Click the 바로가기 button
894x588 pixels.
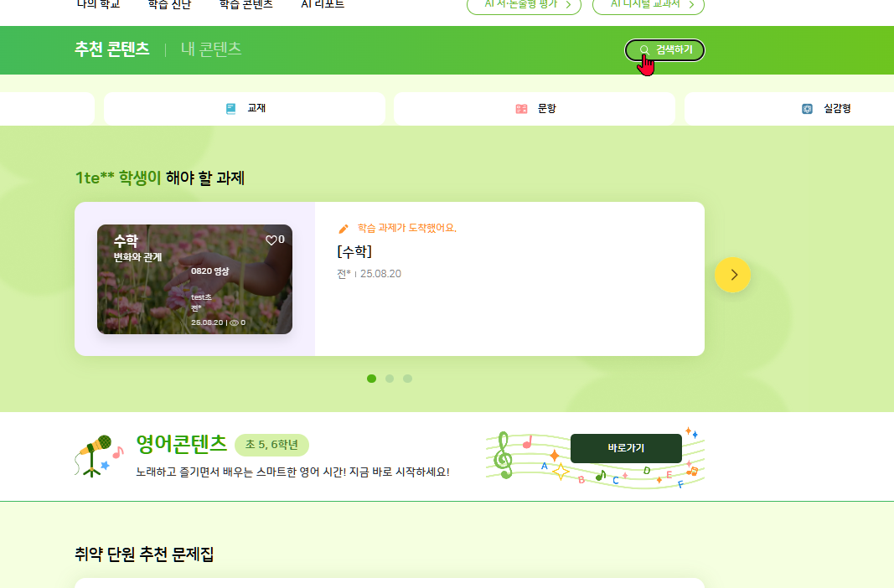[626, 448]
